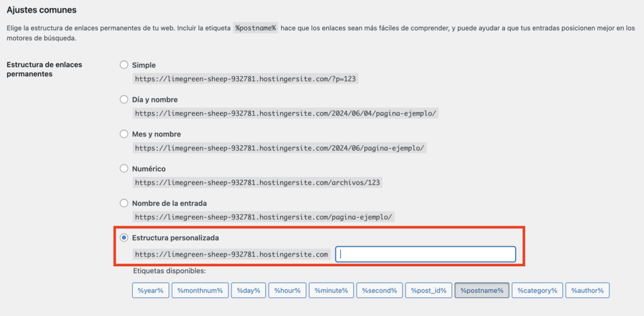Image resolution: width=644 pixels, height=316 pixels.
Task: Add the %minute% tag button
Action: [331, 290]
